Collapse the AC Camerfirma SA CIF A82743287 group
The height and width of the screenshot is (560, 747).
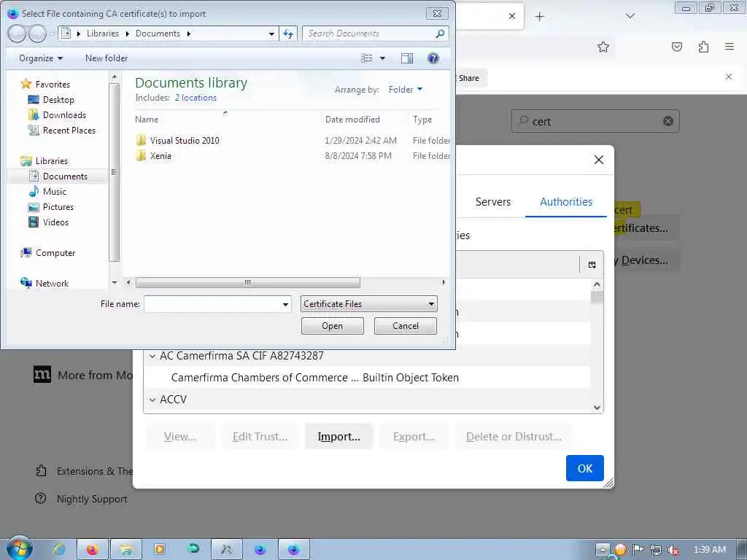152,356
